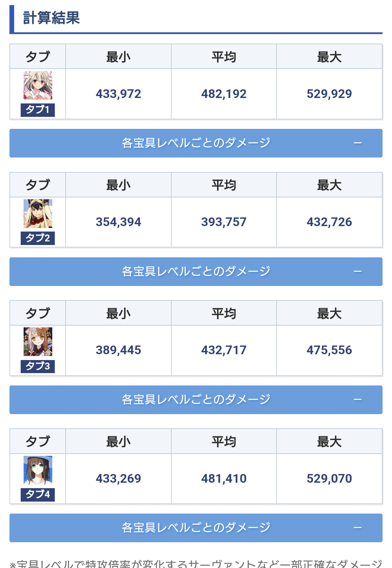The image size is (392, 568).
Task: Click the footnote text at the bottom
Action: (x=196, y=563)
